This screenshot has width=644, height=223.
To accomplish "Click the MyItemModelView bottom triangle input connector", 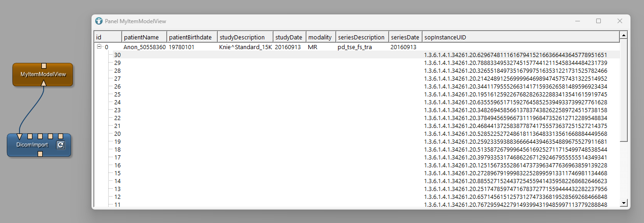I will point(43,83).
